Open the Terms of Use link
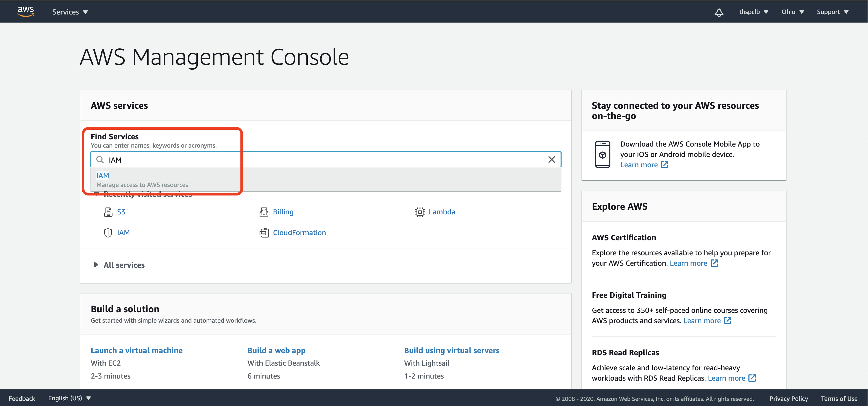 pos(839,398)
